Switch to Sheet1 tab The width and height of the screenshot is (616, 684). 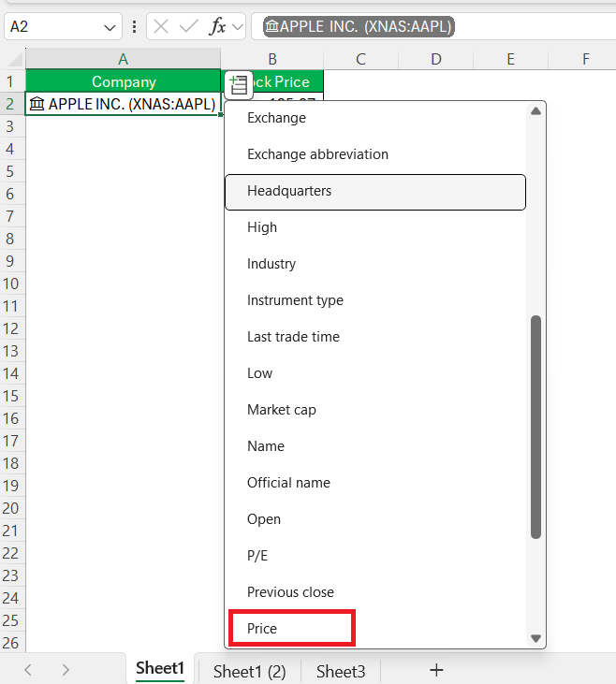click(160, 668)
